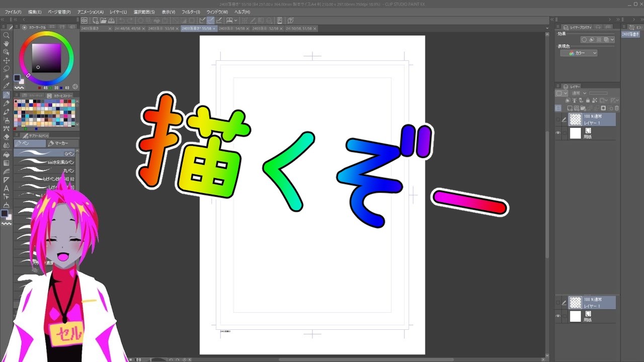Select the Eyedropper tool
Image resolution: width=644 pixels, height=362 pixels.
tap(7, 86)
